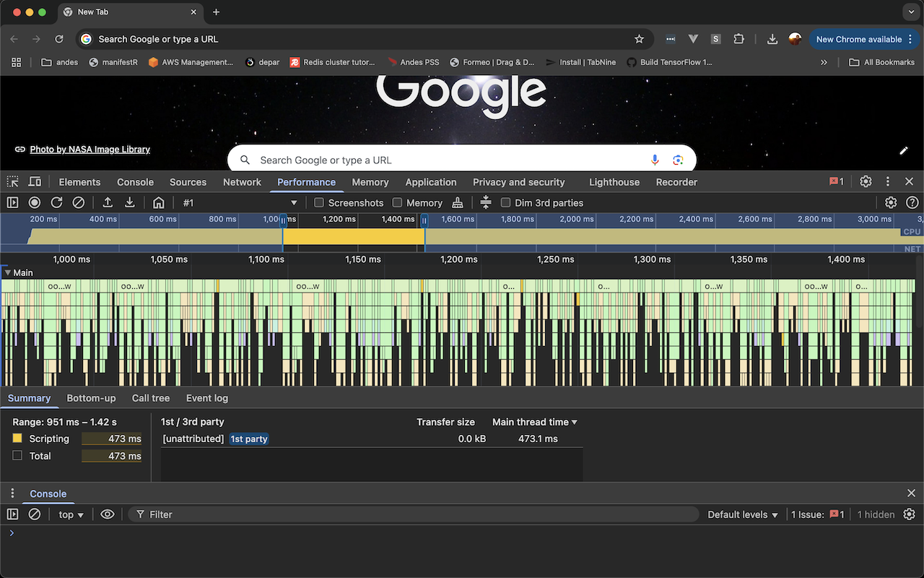Toggle the Total checkbox in Summary
This screenshot has width=924, height=578.
click(x=17, y=455)
